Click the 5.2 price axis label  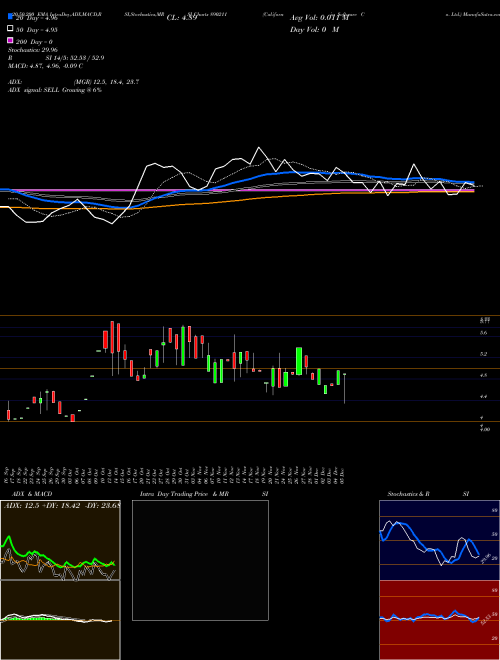[x=484, y=354]
